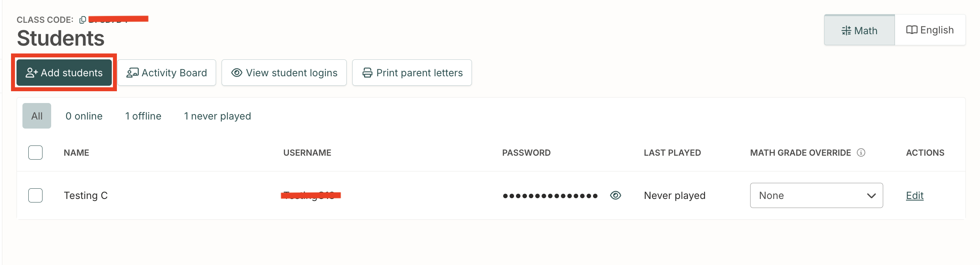The width and height of the screenshot is (980, 265).
Task: Click the copy class code icon
Action: click(83, 20)
